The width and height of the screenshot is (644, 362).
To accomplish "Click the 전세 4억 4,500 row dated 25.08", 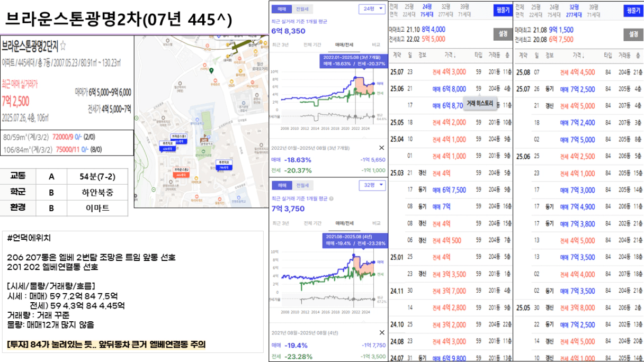I will (x=579, y=72).
